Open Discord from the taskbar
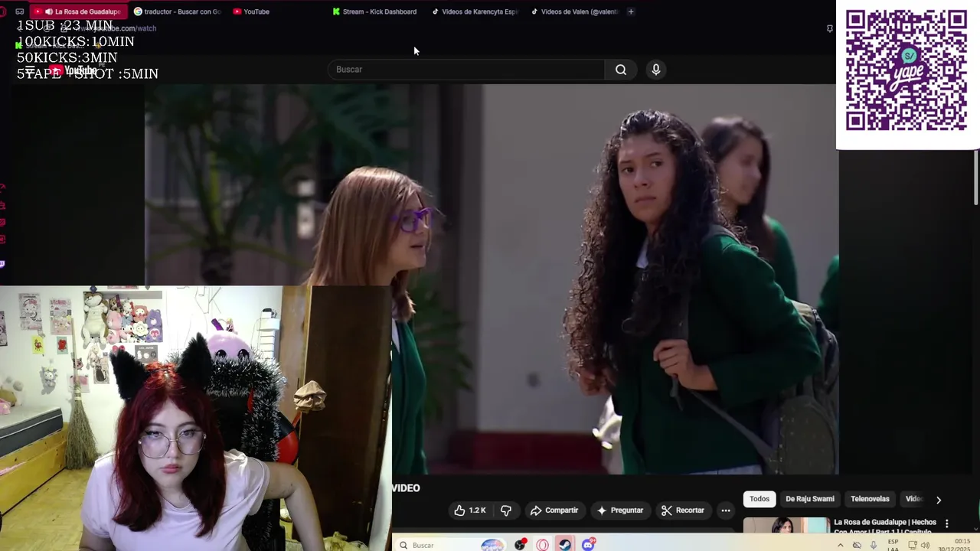 click(587, 545)
